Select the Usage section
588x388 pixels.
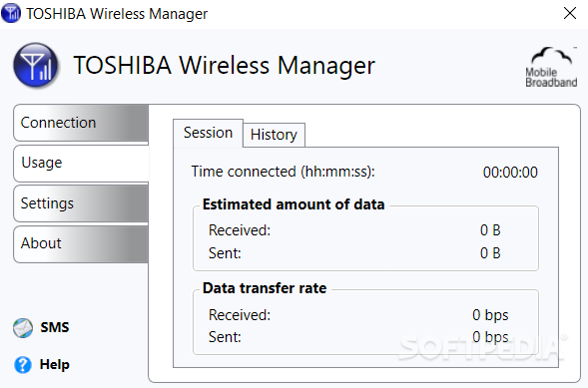click(81, 163)
